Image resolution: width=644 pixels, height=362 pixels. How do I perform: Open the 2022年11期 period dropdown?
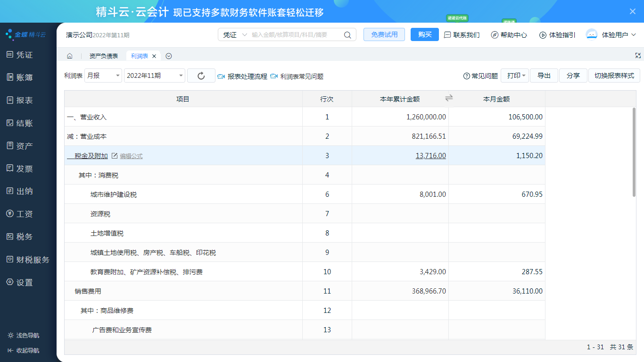(155, 76)
